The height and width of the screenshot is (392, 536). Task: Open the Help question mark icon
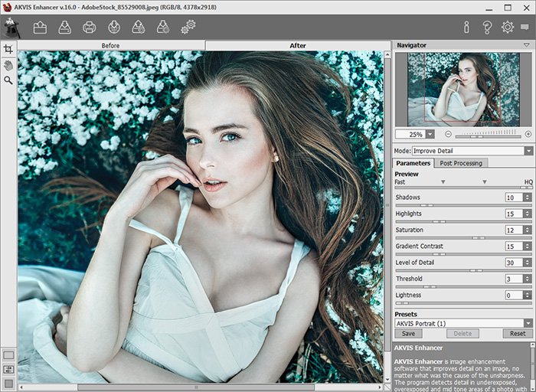tap(487, 28)
